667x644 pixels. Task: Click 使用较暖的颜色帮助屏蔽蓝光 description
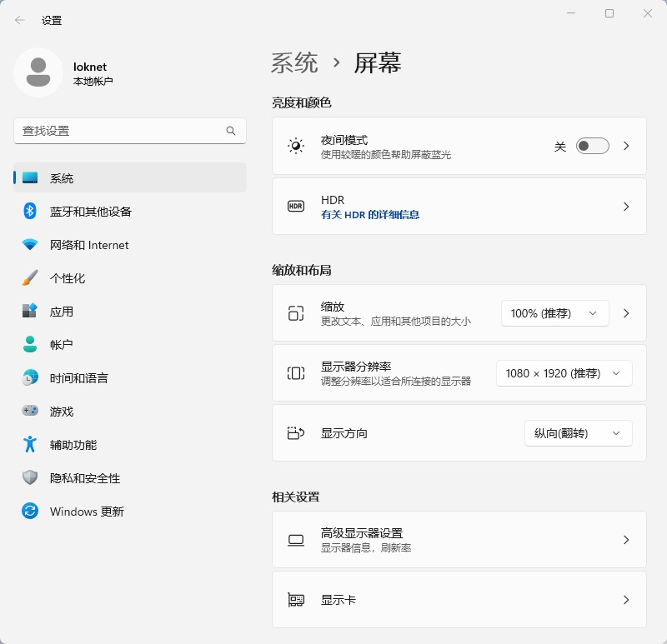click(x=386, y=154)
